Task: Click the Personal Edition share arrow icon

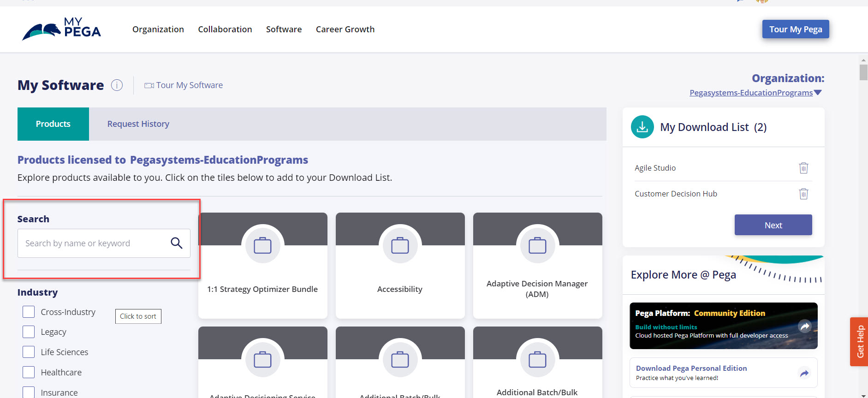Action: [x=804, y=373]
